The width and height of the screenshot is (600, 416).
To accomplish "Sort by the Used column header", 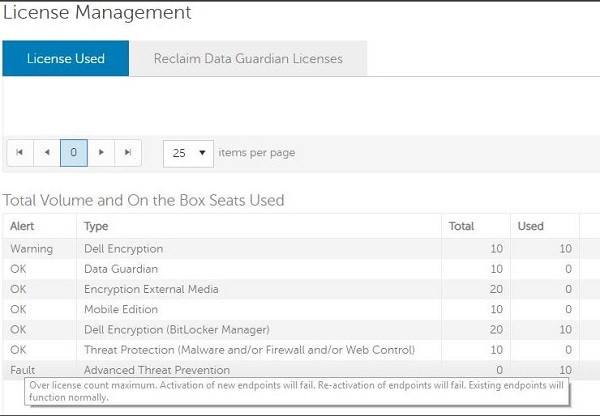I will (530, 226).
